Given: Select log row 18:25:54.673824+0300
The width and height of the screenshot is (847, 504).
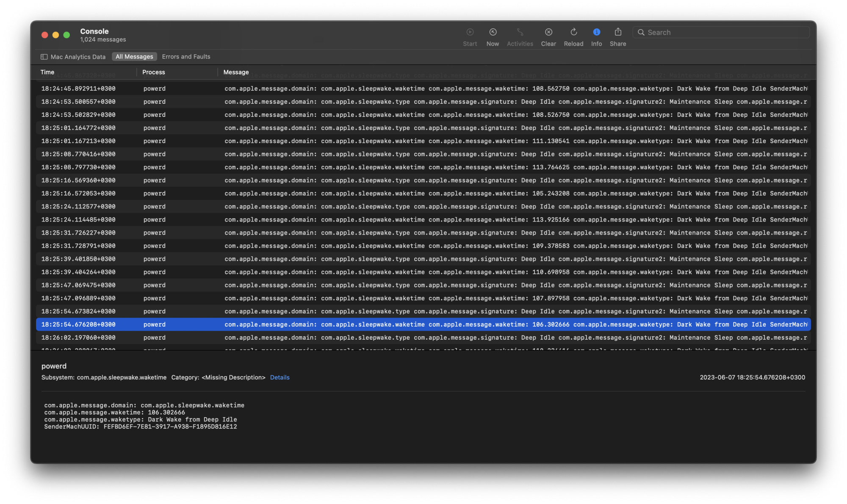Looking at the screenshot, I should (x=423, y=312).
